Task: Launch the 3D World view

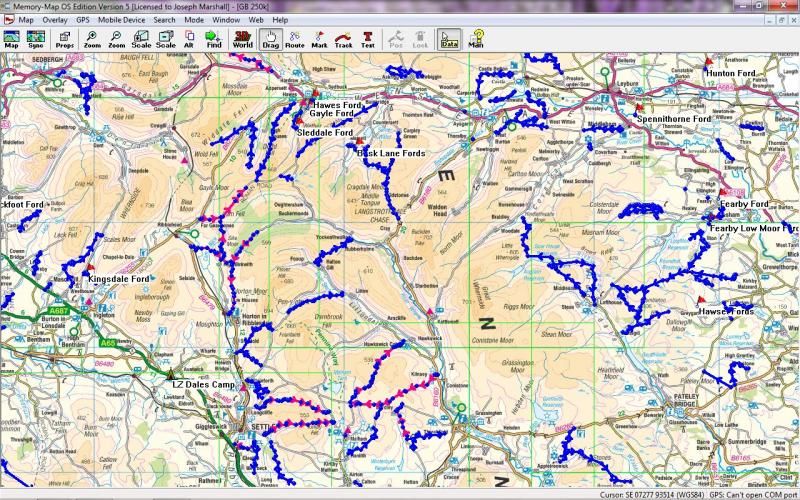Action: click(x=242, y=39)
